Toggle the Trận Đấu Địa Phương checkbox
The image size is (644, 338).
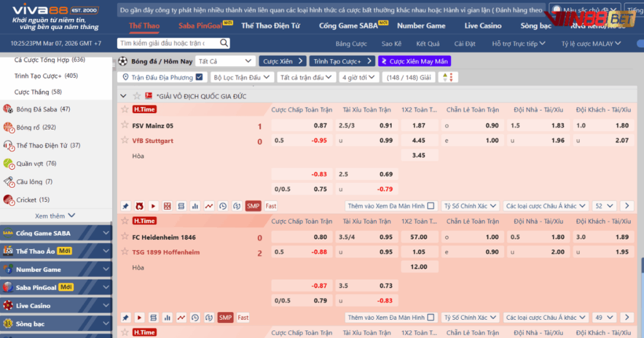click(199, 77)
